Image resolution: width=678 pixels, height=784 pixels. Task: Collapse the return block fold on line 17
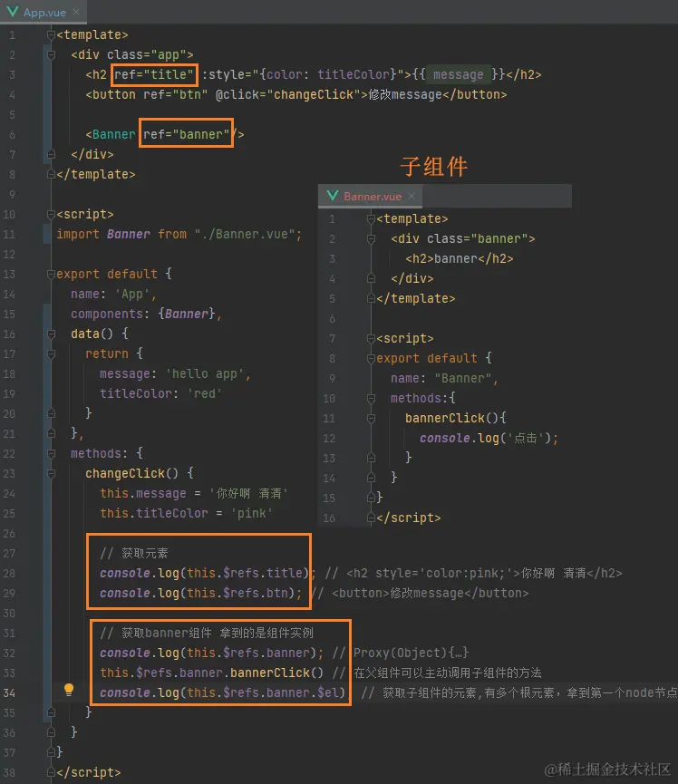[51, 353]
